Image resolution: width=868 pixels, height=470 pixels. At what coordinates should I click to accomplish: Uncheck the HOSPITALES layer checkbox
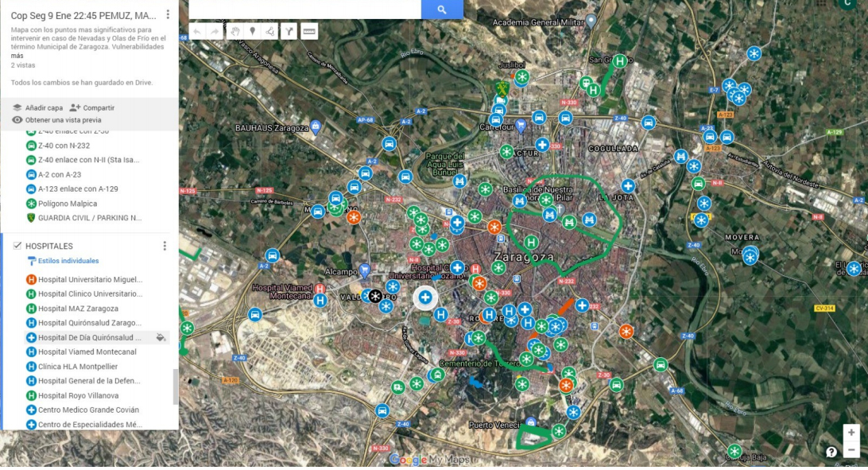pyautogui.click(x=17, y=247)
